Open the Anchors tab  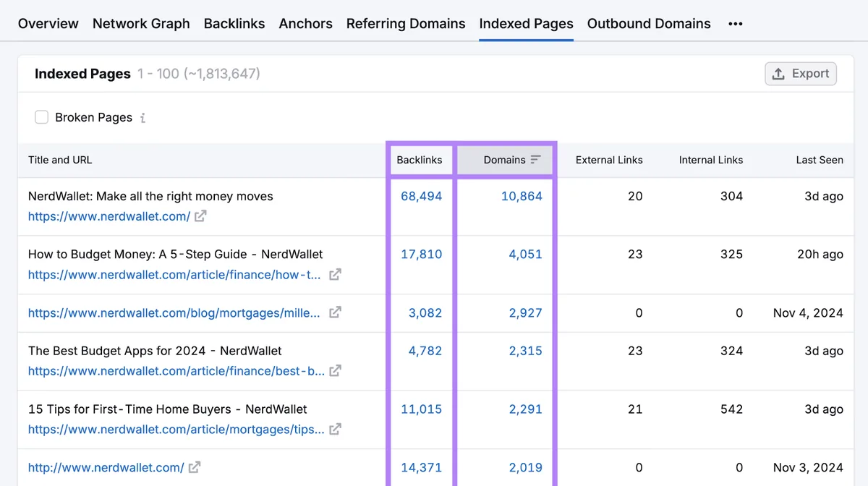pos(306,24)
